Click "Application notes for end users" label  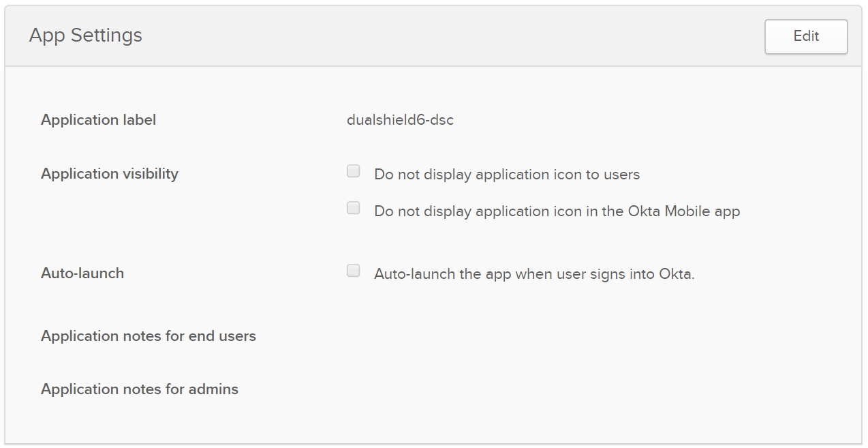coord(149,336)
